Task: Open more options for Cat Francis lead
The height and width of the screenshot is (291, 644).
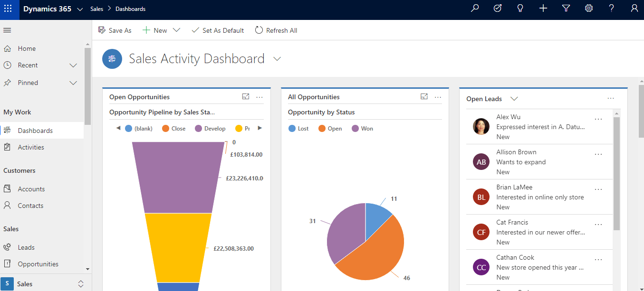Action: 598,225
